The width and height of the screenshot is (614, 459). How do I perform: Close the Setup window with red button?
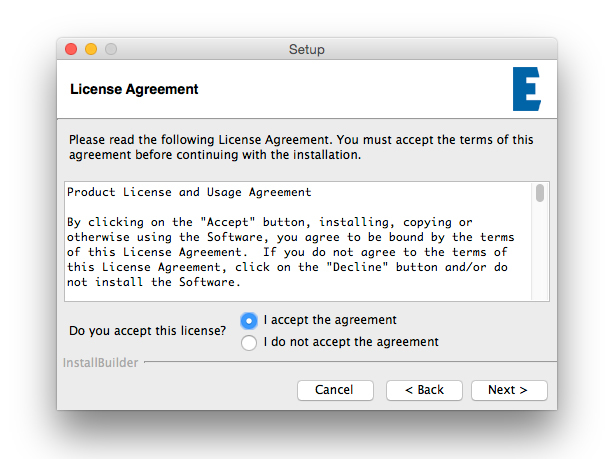pyautogui.click(x=71, y=49)
